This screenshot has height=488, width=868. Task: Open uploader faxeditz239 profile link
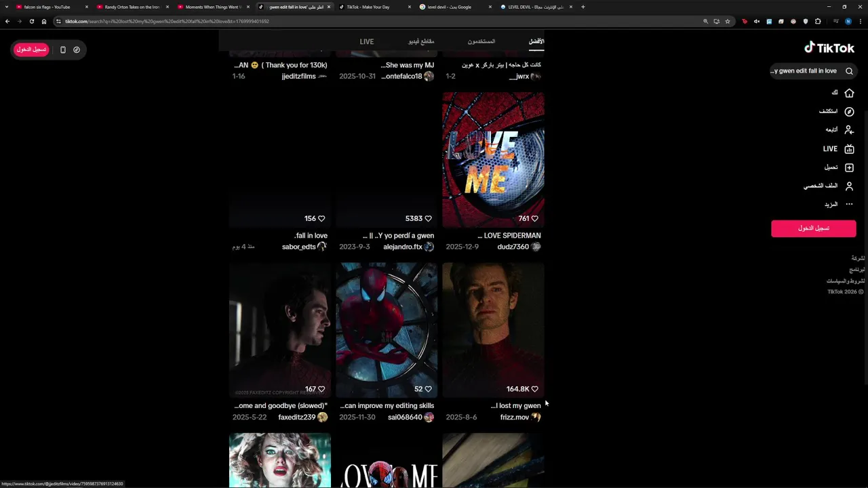click(x=297, y=418)
